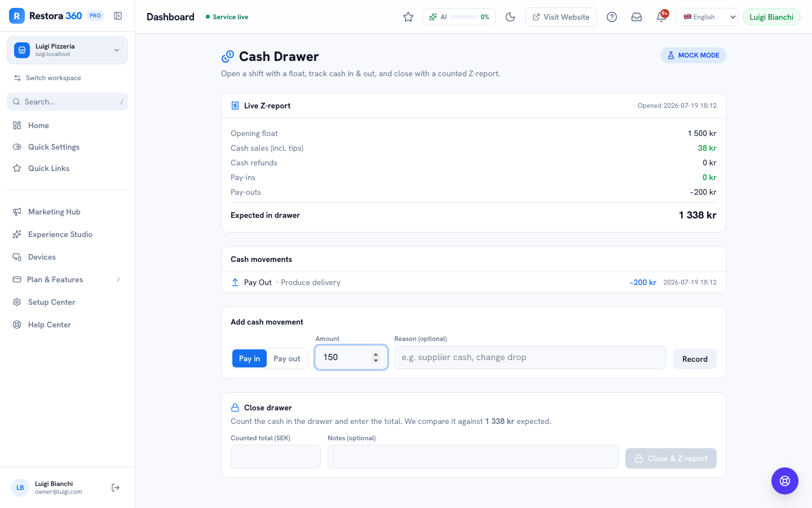Click the Cash Drawer heading icon

coord(228,56)
